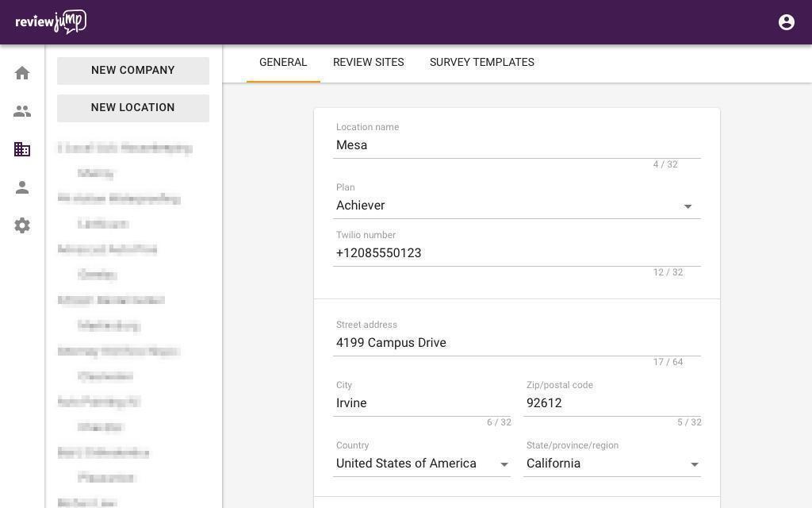Switch to the Review Sites tab

point(368,62)
